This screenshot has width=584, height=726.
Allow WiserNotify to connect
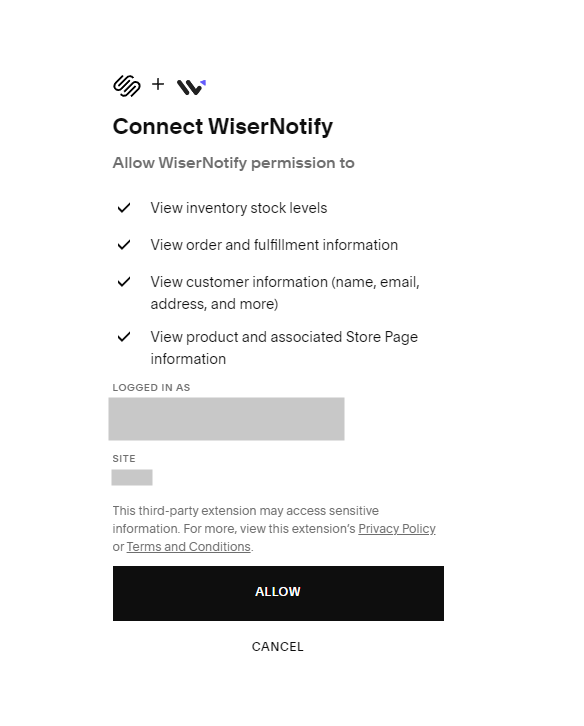(x=278, y=593)
